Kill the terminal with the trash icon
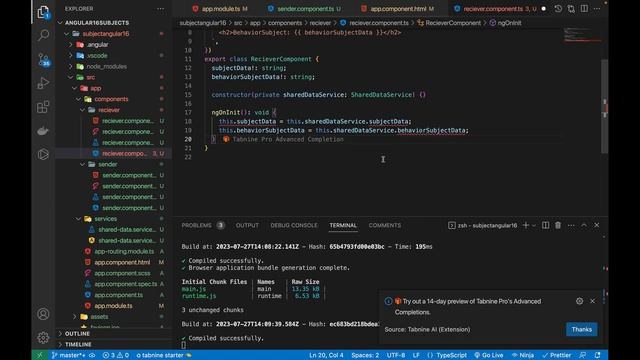The height and width of the screenshot is (360, 640). 558,225
